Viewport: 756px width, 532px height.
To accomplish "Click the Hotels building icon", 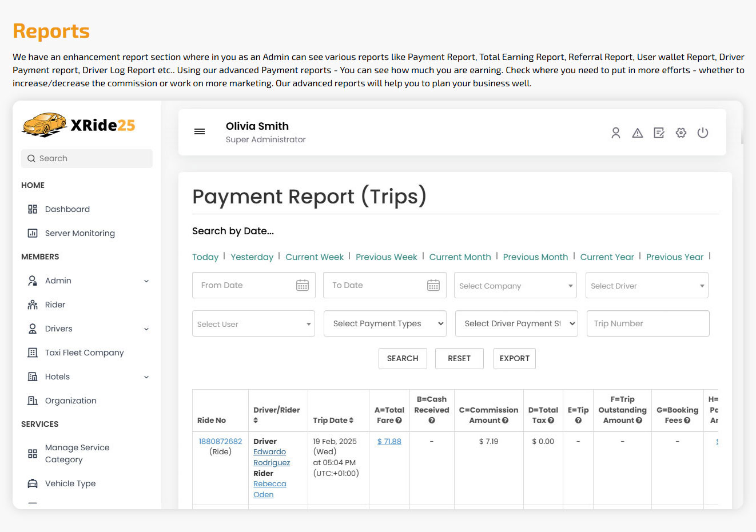I will [x=33, y=377].
